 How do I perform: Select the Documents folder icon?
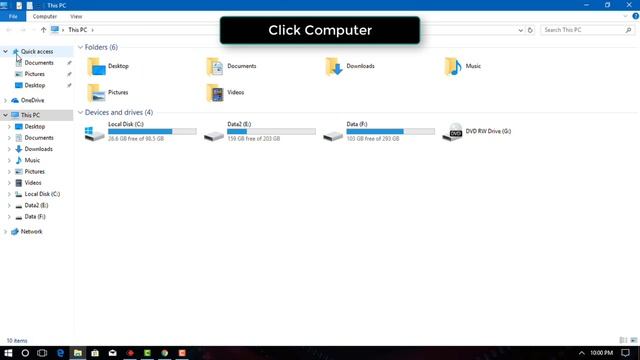pos(215,67)
